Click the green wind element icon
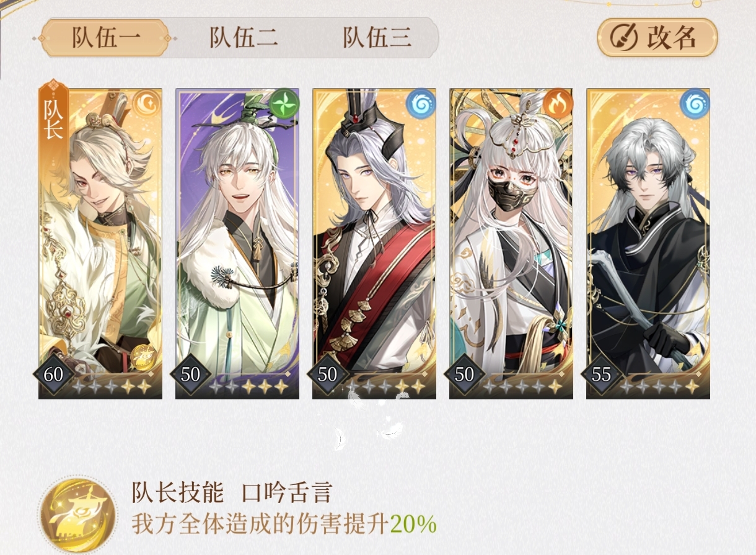 pos(284,104)
